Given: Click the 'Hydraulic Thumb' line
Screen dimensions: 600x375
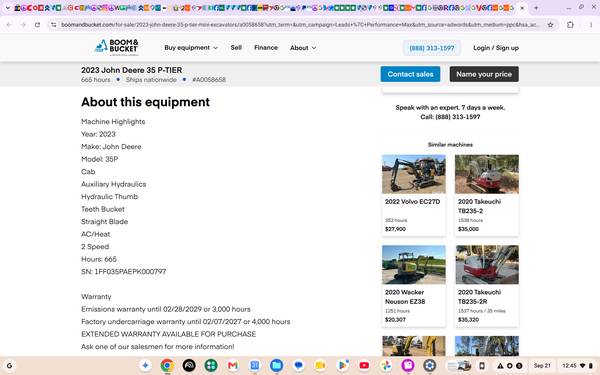Looking at the screenshot, I should [x=109, y=197].
